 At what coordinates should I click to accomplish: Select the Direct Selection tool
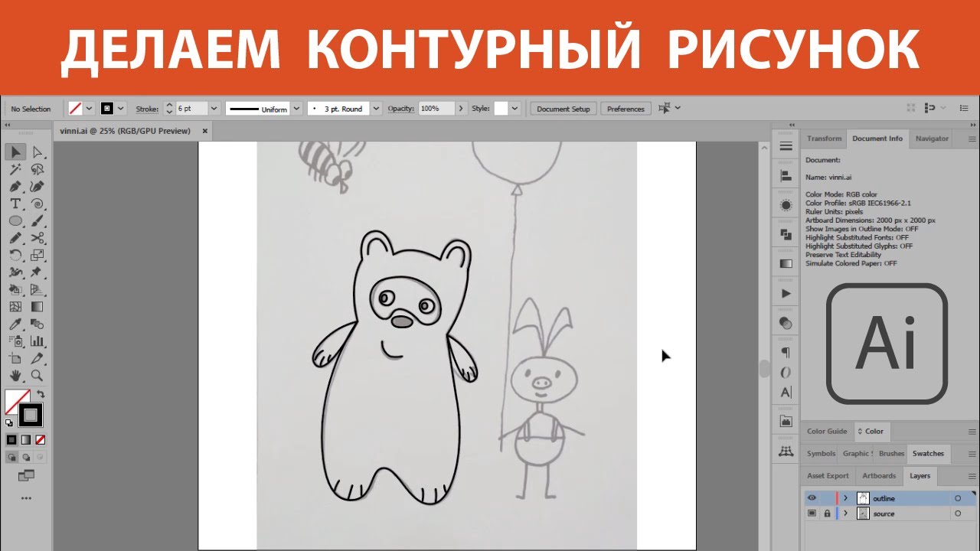point(37,152)
